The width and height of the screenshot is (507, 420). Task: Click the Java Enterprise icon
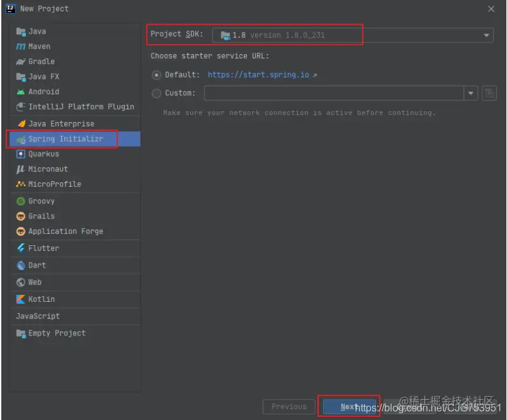[22, 124]
